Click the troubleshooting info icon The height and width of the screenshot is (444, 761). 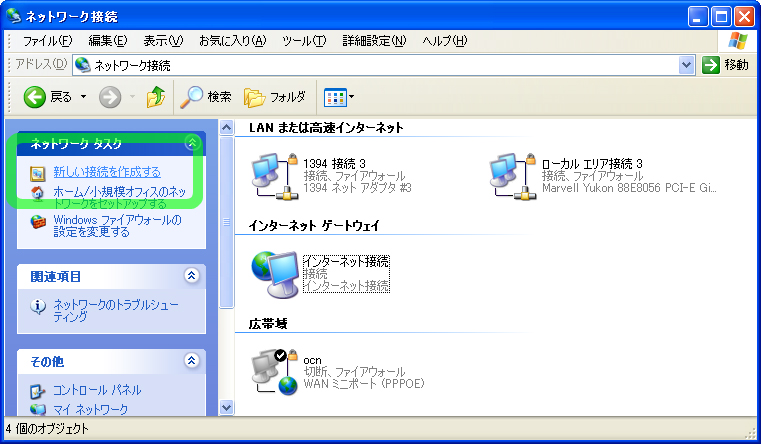(38, 307)
